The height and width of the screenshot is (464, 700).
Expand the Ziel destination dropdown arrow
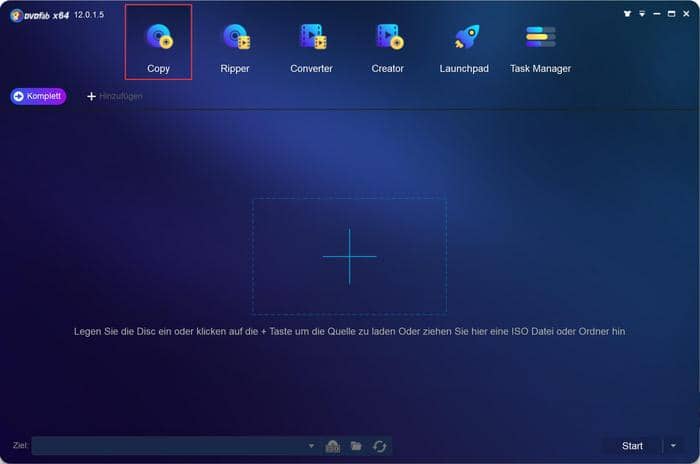tap(311, 446)
